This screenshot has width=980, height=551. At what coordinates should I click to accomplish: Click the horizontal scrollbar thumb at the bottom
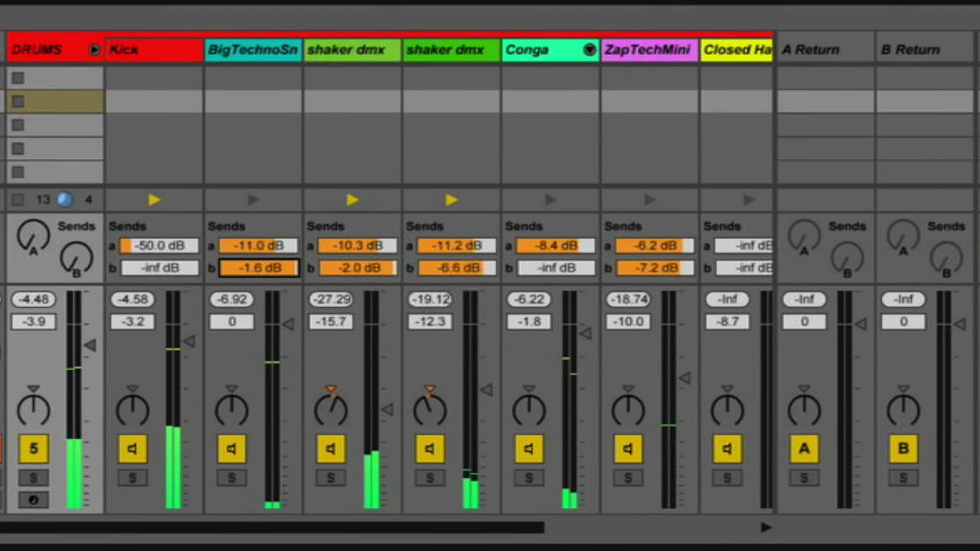(272, 527)
